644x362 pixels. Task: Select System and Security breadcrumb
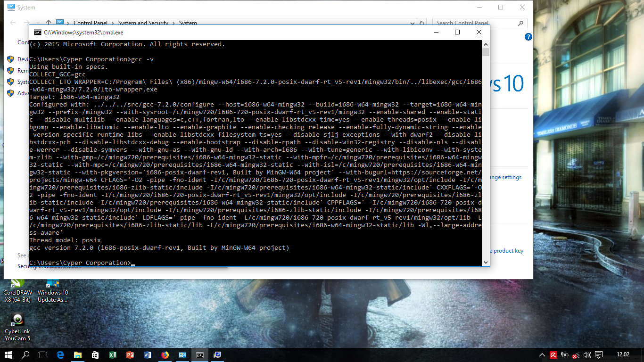pos(143,23)
